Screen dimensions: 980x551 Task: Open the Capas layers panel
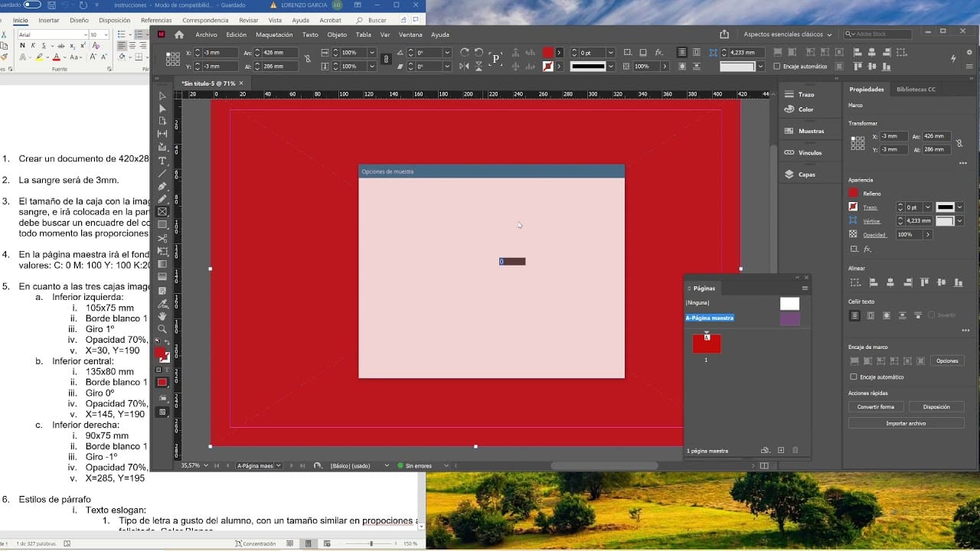click(800, 174)
